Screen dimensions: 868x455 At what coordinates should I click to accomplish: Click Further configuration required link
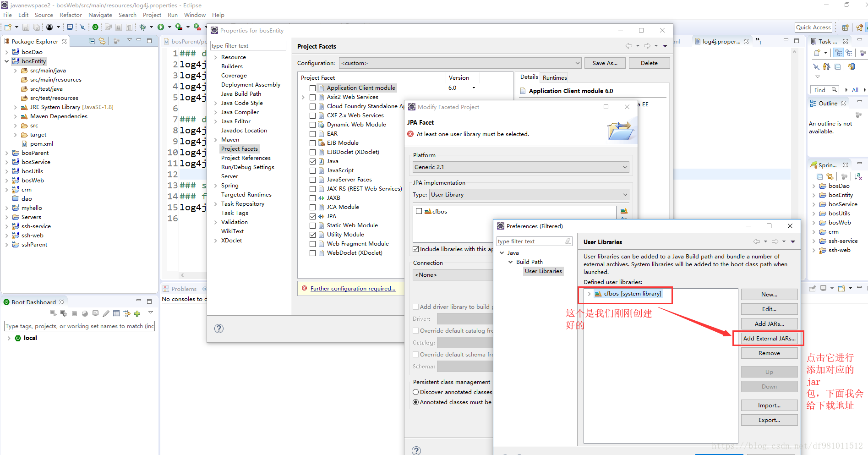353,289
